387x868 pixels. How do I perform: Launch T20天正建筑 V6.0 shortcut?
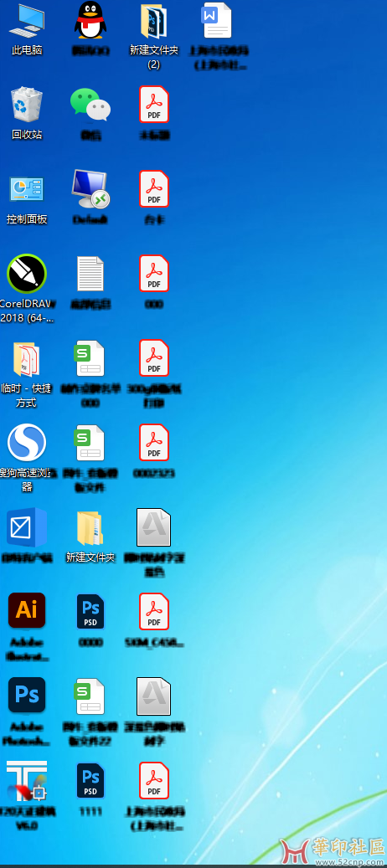point(27,781)
